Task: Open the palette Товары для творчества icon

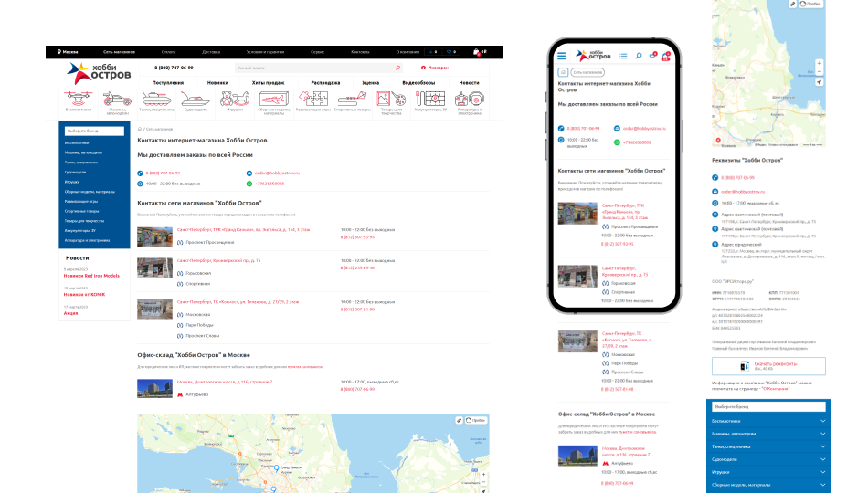Action: coord(391,99)
